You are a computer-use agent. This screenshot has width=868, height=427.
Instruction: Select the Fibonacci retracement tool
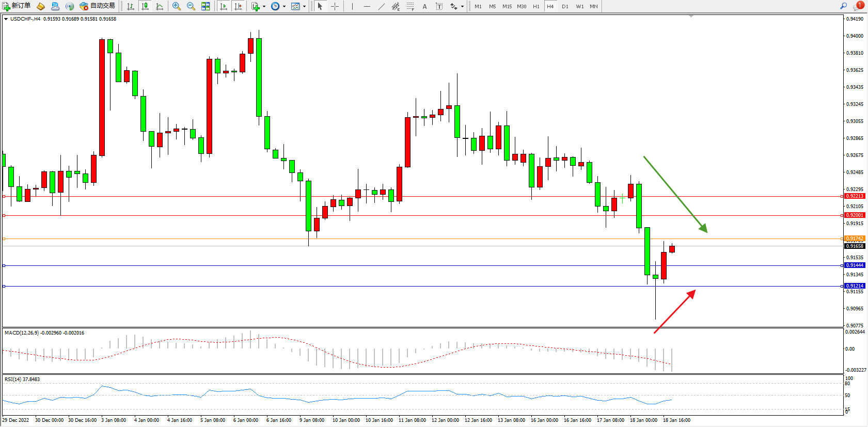410,6
